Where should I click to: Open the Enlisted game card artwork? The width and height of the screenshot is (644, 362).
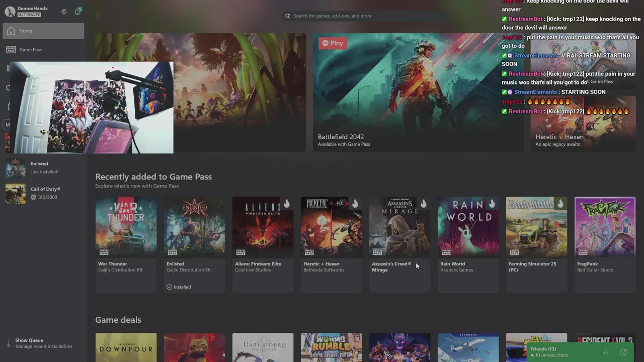click(194, 227)
